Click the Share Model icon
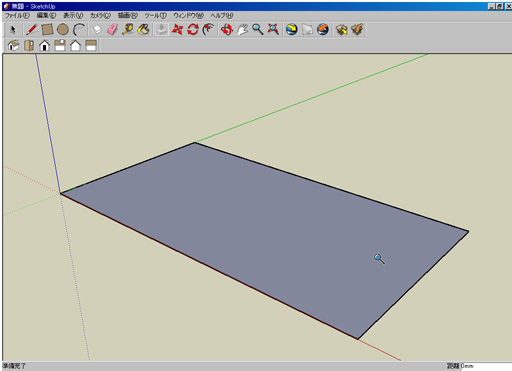This screenshot has height=371, width=512. point(357,30)
